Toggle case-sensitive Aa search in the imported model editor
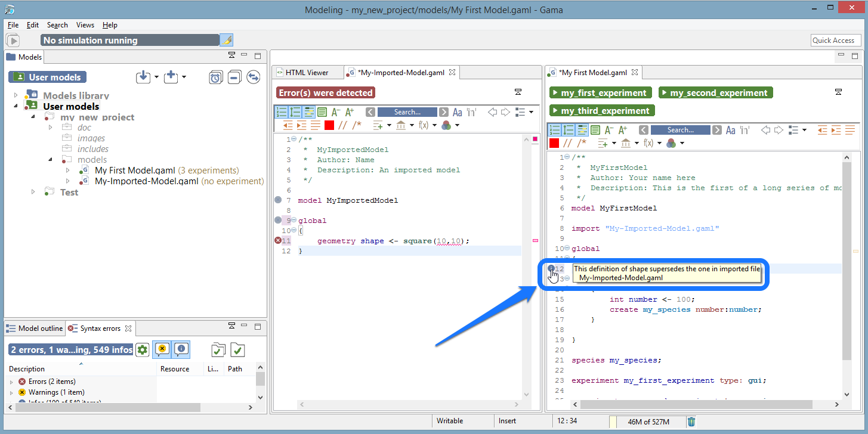868x434 pixels. click(458, 112)
